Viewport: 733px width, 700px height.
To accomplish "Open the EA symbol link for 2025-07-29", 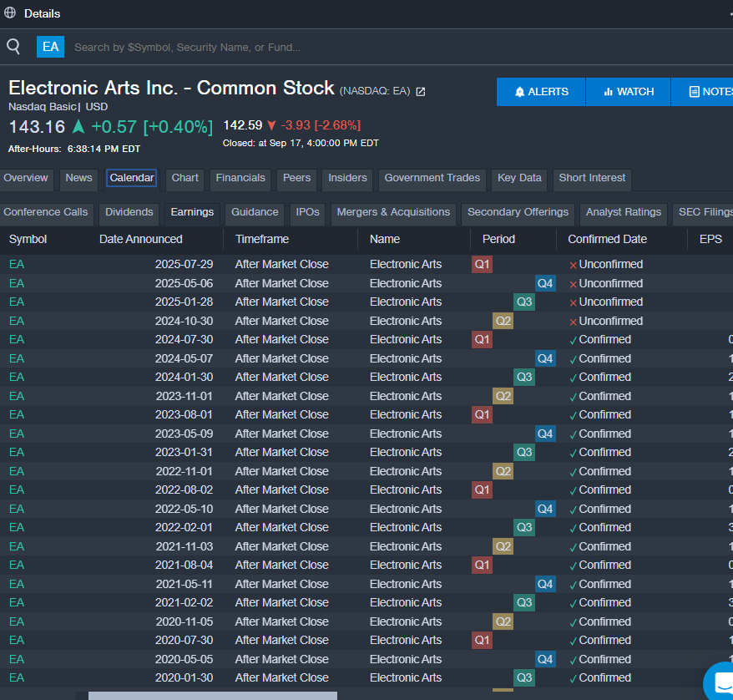I will pos(17,264).
